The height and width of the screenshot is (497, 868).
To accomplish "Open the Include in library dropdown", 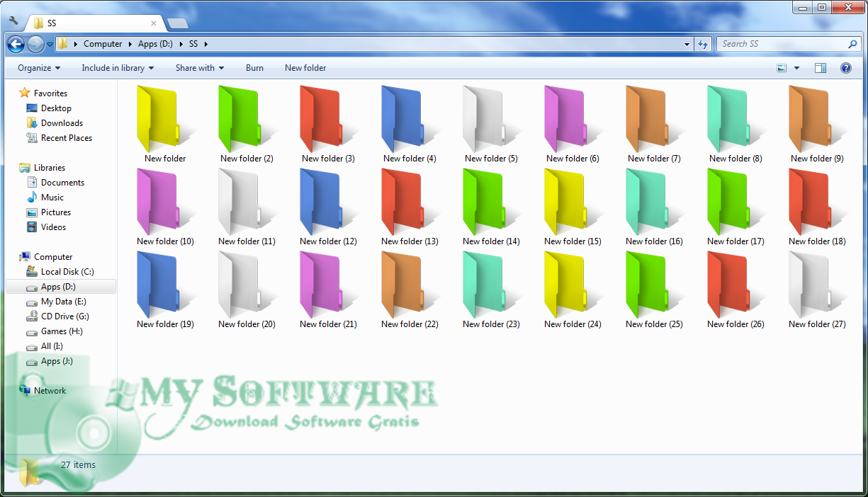I will click(x=118, y=67).
